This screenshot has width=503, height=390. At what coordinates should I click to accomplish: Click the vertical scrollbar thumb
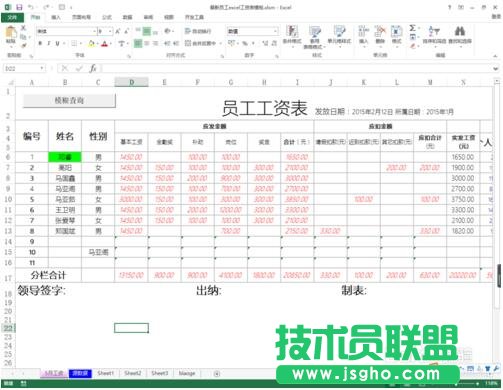click(x=499, y=275)
